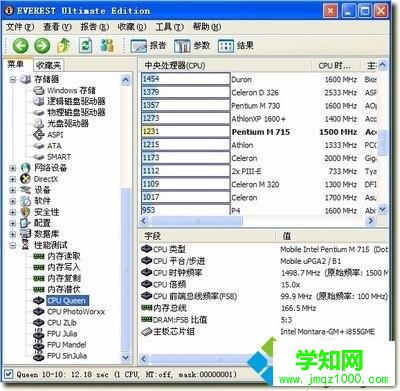The image size is (400, 391).
Task: Click the green Forward arrow icon
Action: click(42, 46)
